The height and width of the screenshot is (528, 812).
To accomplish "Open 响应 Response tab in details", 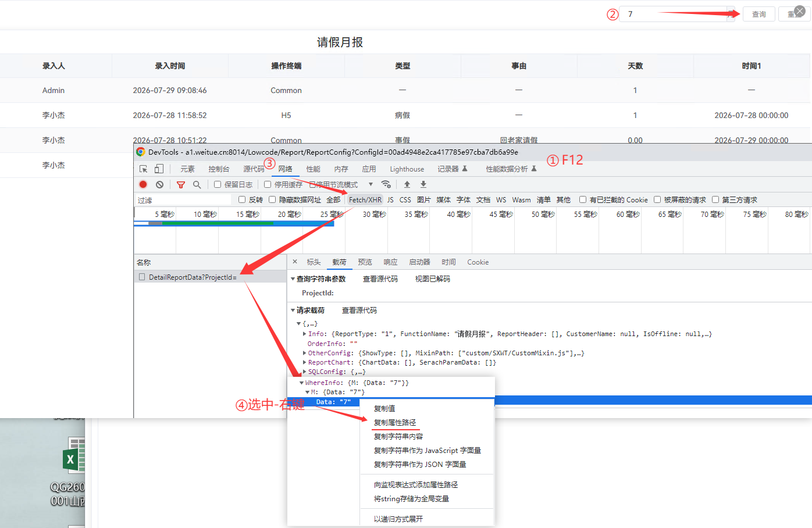I will [x=391, y=262].
